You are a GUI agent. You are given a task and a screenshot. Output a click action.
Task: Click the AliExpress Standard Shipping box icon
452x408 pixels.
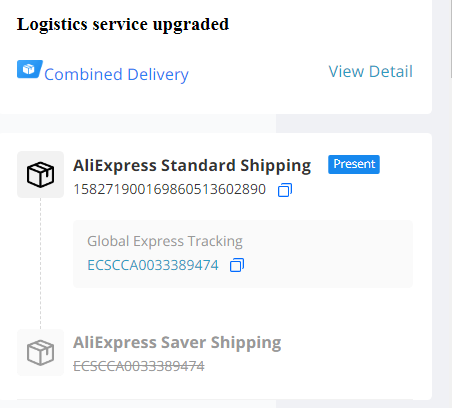[x=40, y=174]
